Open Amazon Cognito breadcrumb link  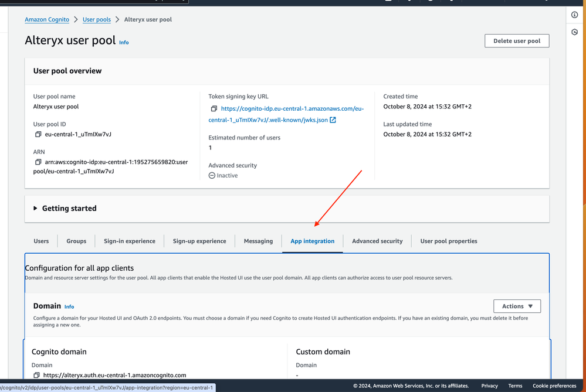[47, 19]
